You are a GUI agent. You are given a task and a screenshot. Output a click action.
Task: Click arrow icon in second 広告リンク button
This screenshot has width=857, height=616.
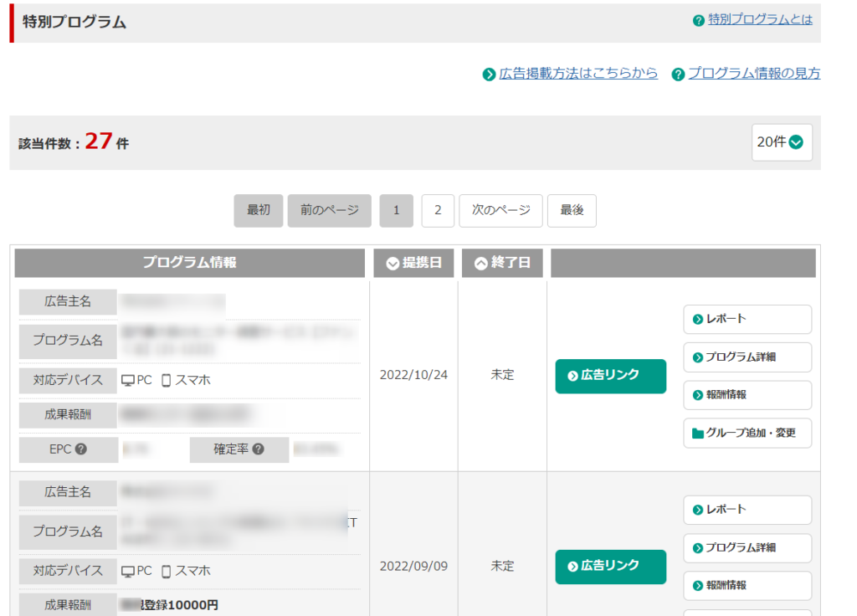tap(572, 567)
